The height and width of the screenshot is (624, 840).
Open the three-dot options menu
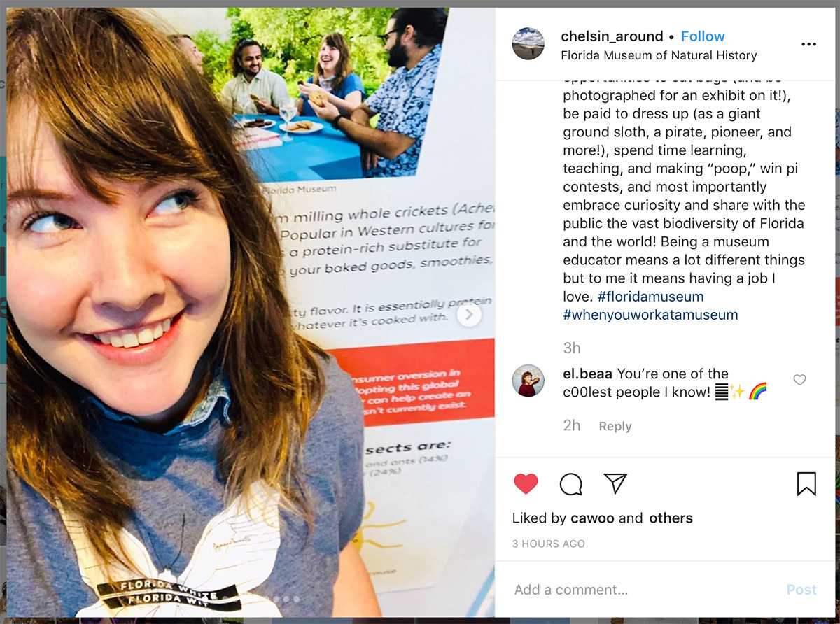click(x=808, y=44)
